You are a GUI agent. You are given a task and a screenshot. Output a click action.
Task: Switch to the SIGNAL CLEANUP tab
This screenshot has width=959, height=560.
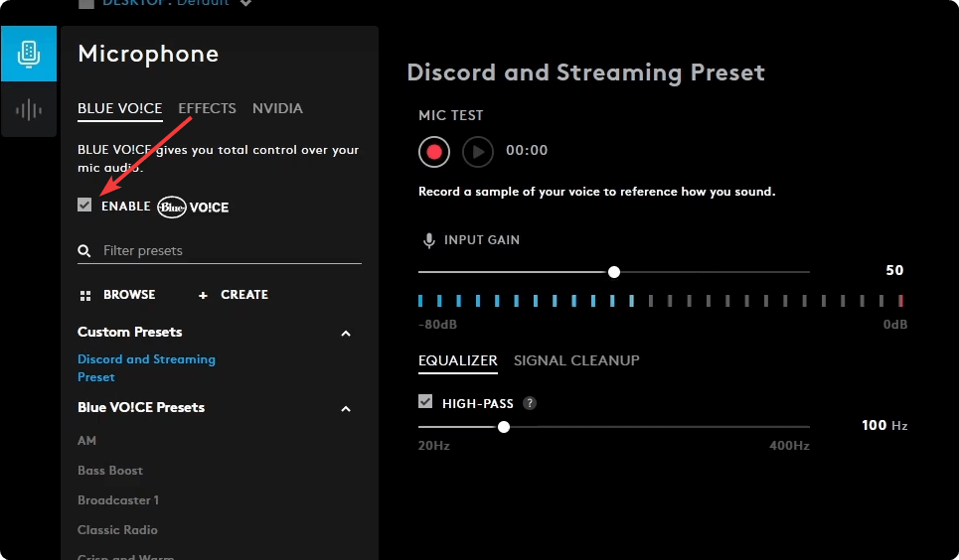pos(576,360)
